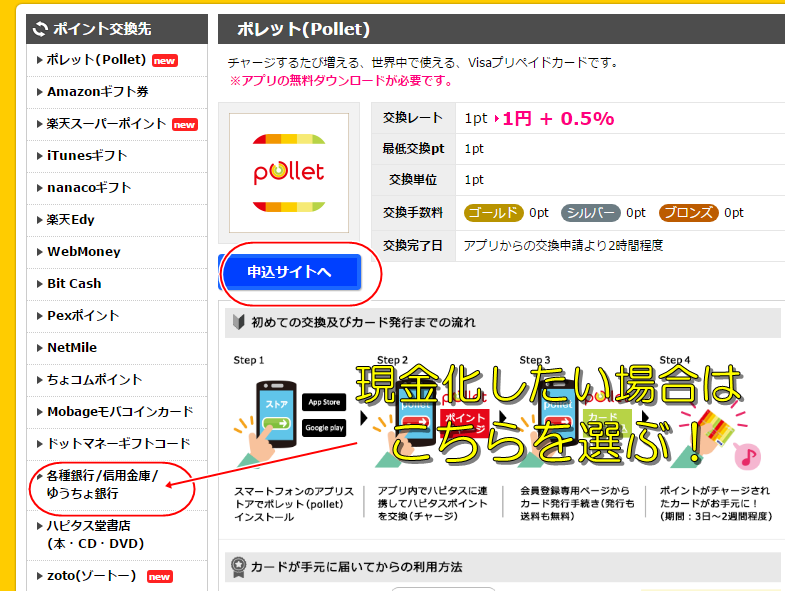This screenshot has width=785, height=591.
Task: Select ドットマネーギフトコード in the sidebar
Action: point(119,444)
